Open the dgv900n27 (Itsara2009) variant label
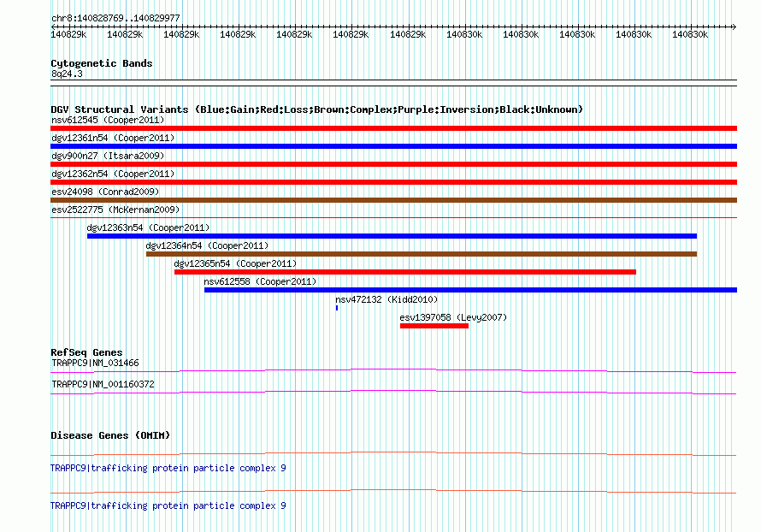The height and width of the screenshot is (532, 761). point(108,156)
